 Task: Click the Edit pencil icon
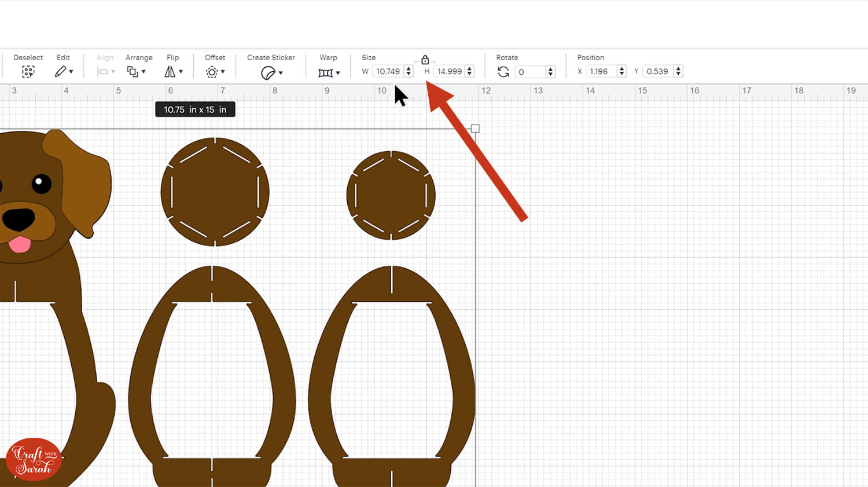[x=60, y=72]
